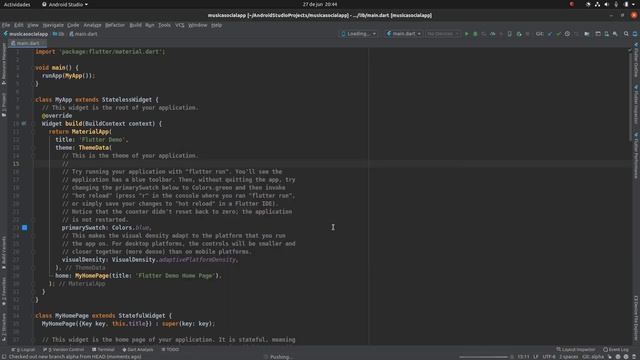The width and height of the screenshot is (640, 360).
Task: Collapse the MyApp class fold marker
Action: coord(33,100)
